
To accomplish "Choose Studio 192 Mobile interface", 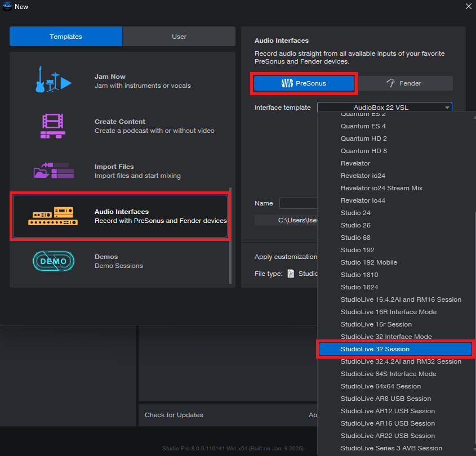I will coord(396,262).
